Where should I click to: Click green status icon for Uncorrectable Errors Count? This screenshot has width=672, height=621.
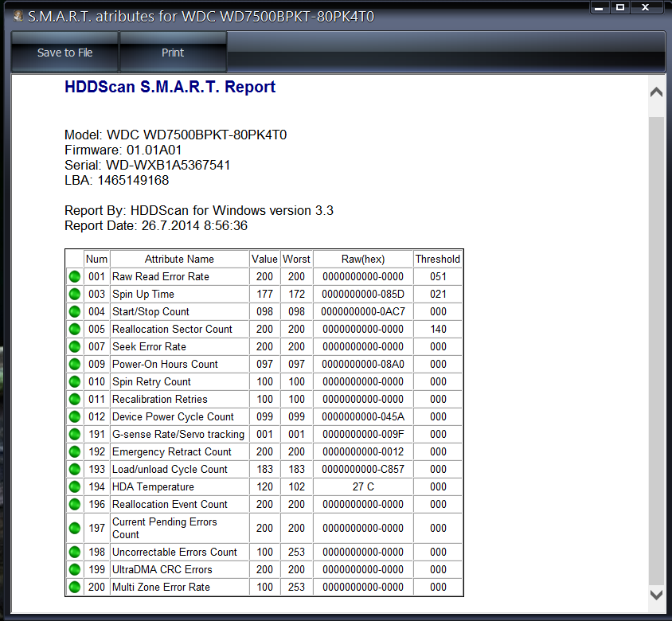(x=75, y=552)
